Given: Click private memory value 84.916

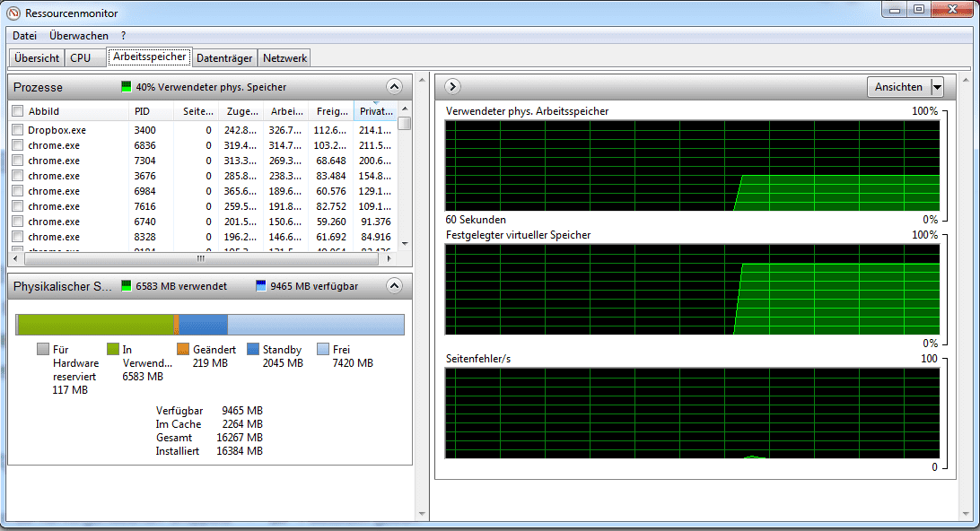Looking at the screenshot, I should click(376, 237).
